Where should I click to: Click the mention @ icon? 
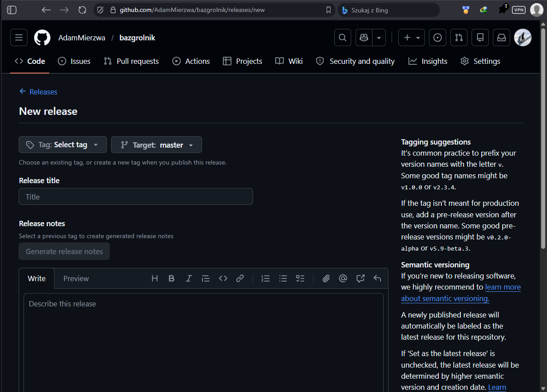[x=343, y=278]
